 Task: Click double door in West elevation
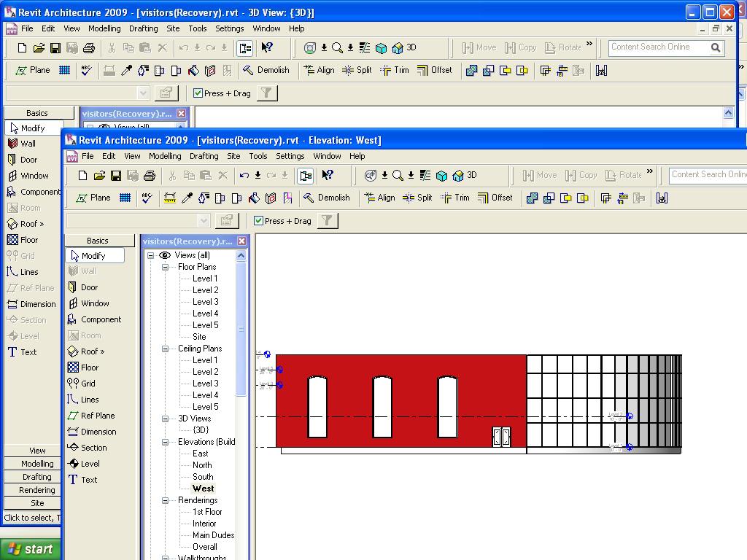click(501, 437)
